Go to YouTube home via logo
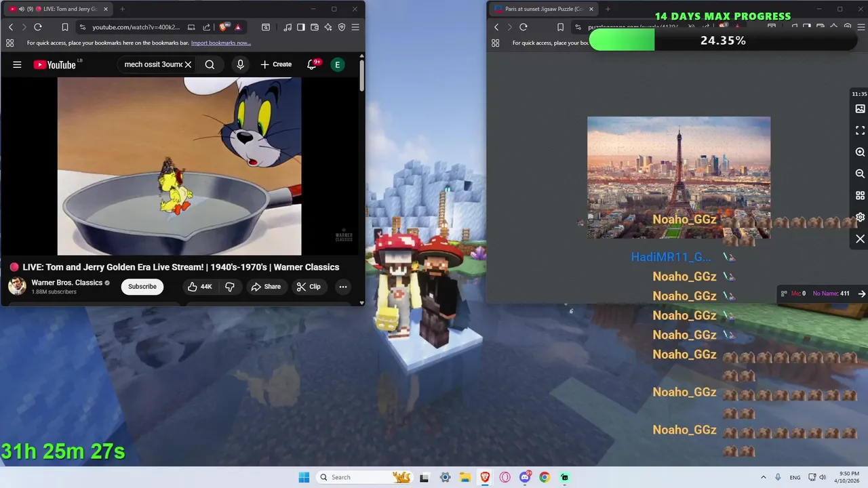The image size is (868, 488). [55, 64]
